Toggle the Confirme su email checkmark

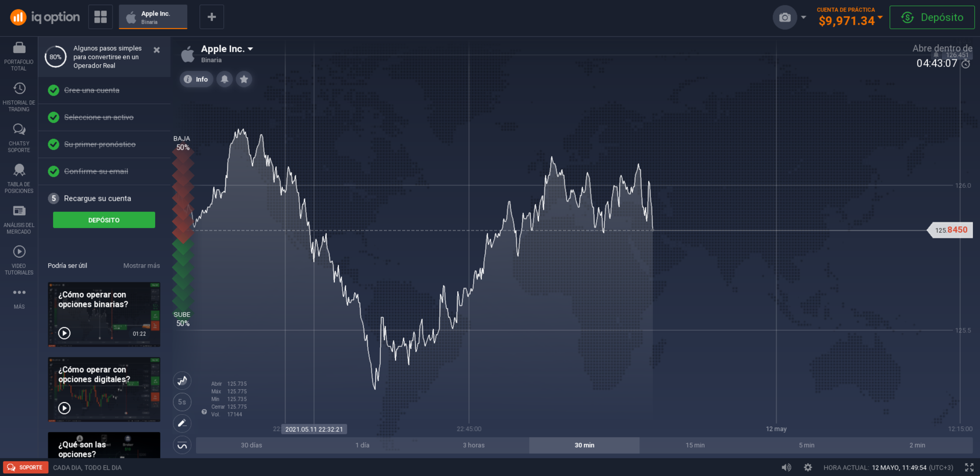click(x=53, y=171)
